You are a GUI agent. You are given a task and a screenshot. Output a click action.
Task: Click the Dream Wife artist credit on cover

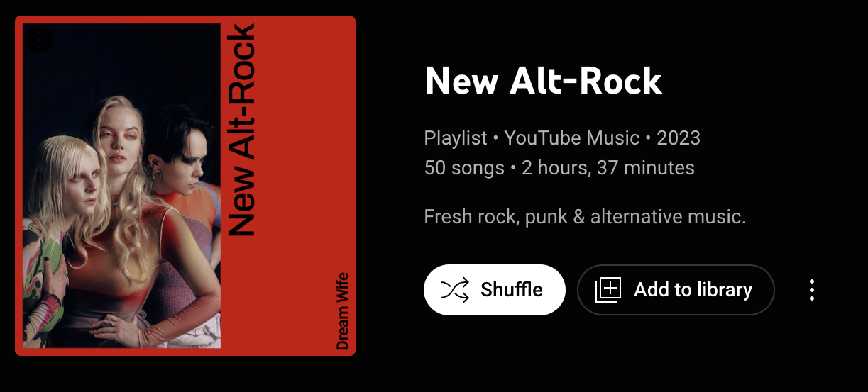(343, 310)
